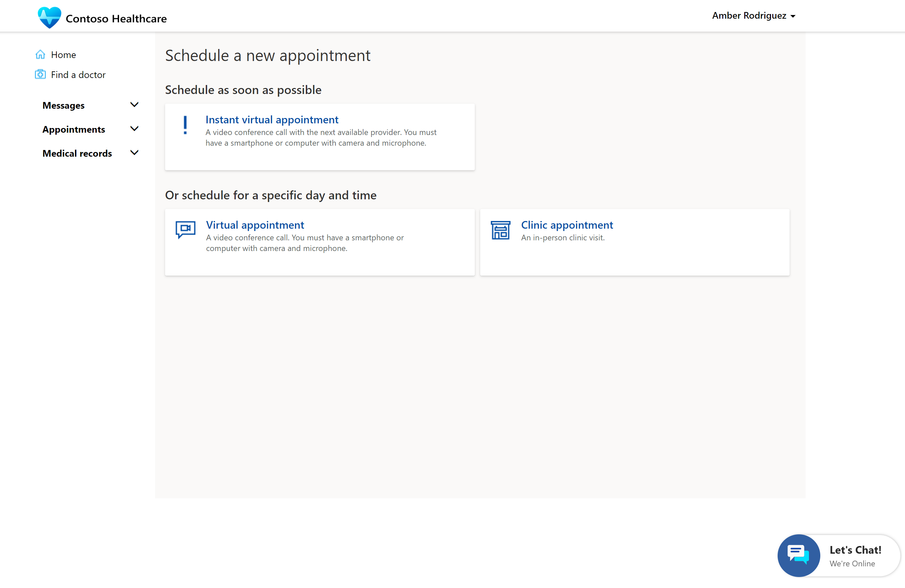Click the Let's Chat message bubble icon
Viewport: 905px width, 588px height.
coord(798,554)
